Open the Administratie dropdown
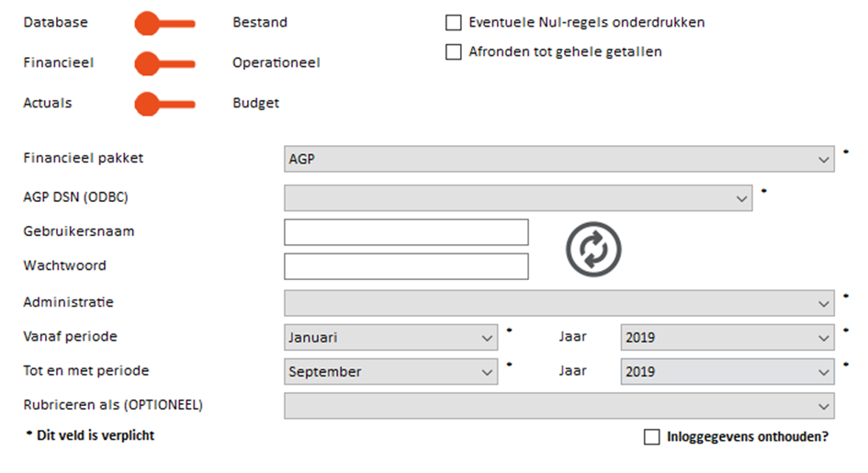Image resolution: width=868 pixels, height=473 pixels. point(559,303)
